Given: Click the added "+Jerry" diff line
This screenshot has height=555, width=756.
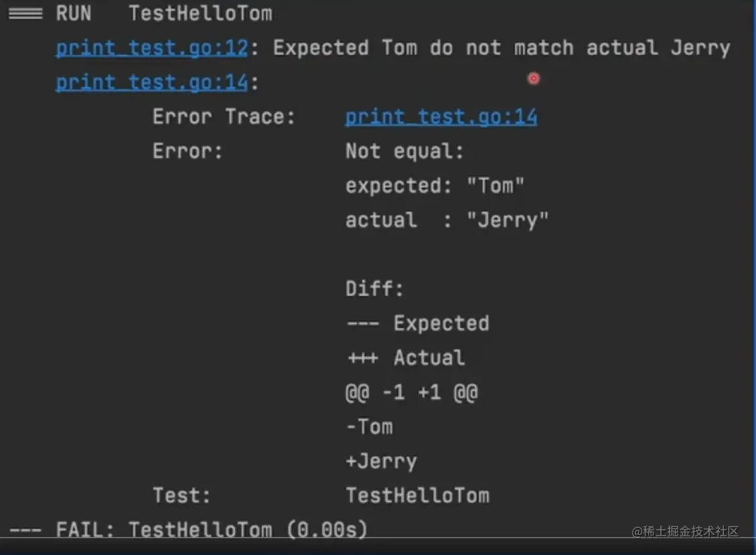Looking at the screenshot, I should point(381,461).
